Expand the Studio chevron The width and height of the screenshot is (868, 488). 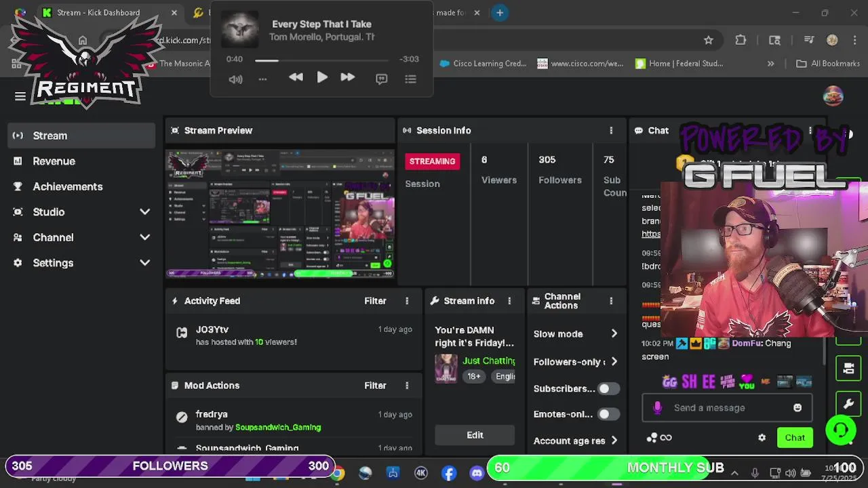pos(144,212)
